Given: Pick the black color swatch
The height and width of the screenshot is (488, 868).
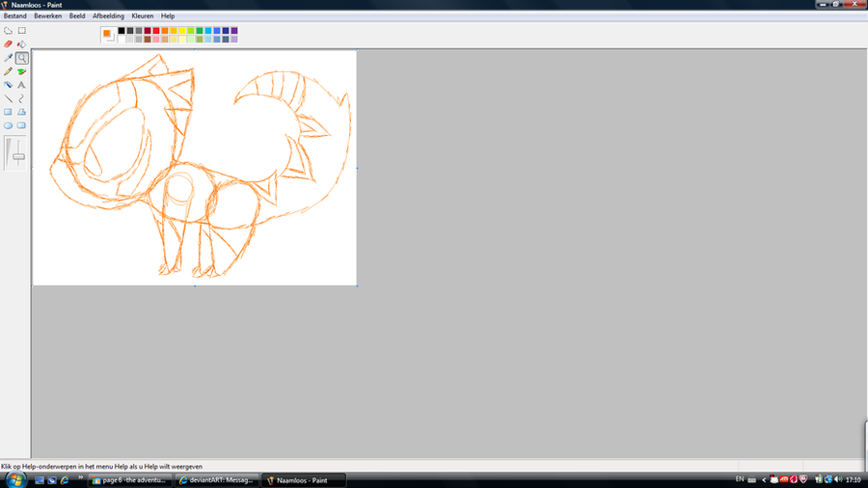Looking at the screenshot, I should coord(122,31).
